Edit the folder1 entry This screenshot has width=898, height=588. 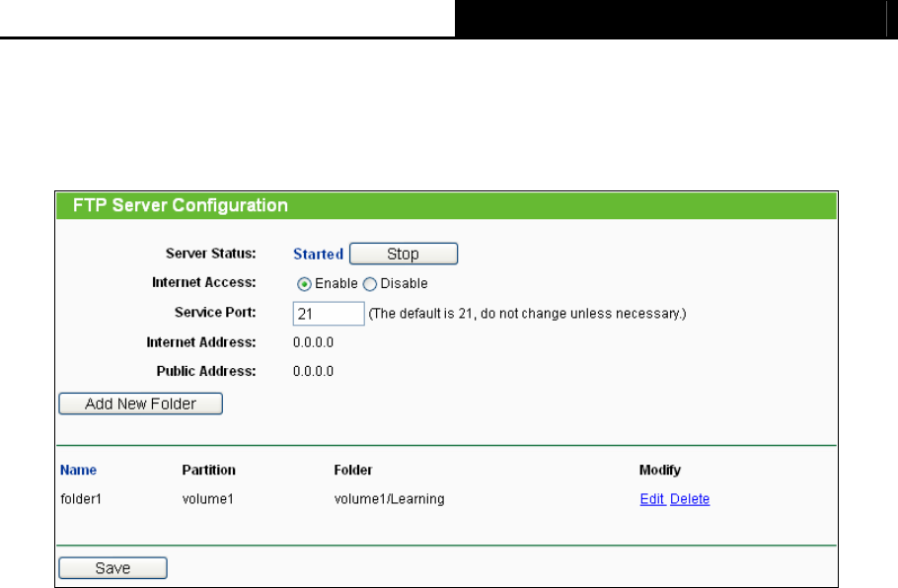pyautogui.click(x=652, y=498)
